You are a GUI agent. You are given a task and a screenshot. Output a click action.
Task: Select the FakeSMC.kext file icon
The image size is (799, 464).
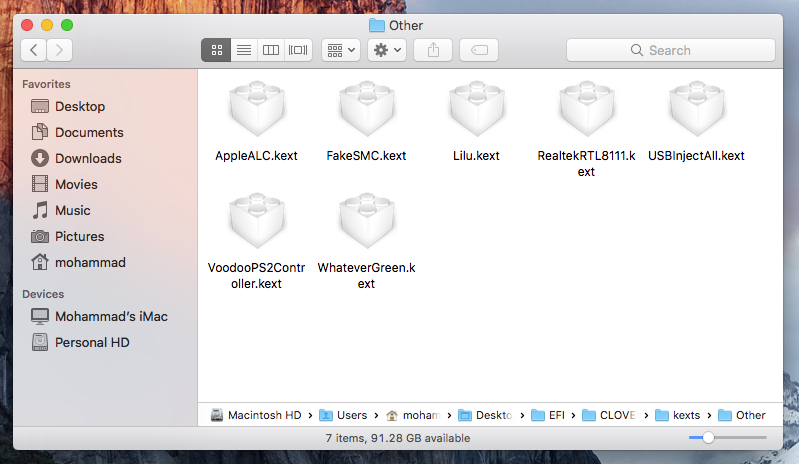[366, 109]
